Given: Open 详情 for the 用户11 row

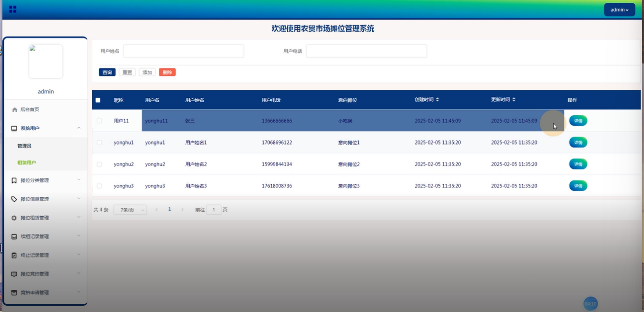Looking at the screenshot, I should 578,121.
